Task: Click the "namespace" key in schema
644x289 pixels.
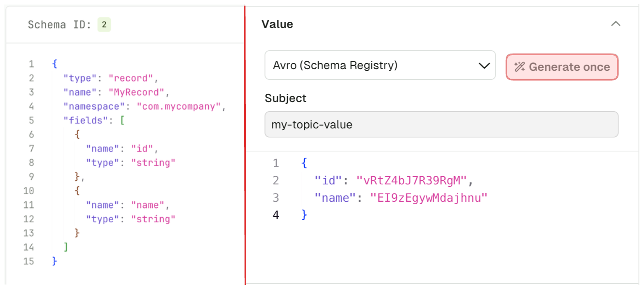Action: [x=94, y=106]
